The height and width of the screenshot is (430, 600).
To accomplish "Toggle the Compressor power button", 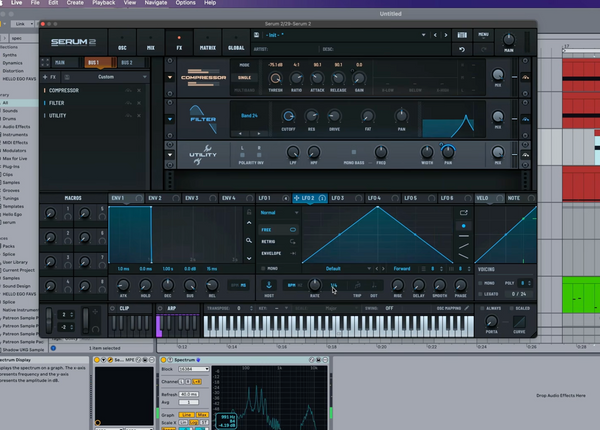I will [x=525, y=77].
